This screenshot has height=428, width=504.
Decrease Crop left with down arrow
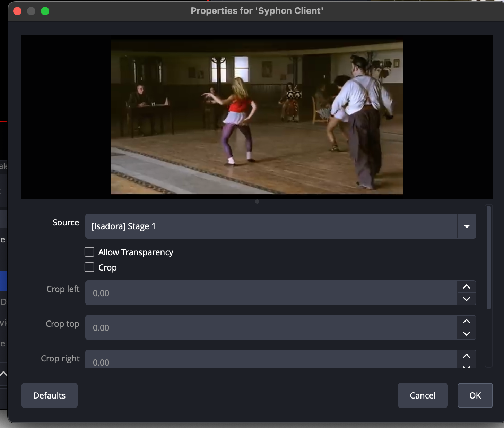coord(467,299)
